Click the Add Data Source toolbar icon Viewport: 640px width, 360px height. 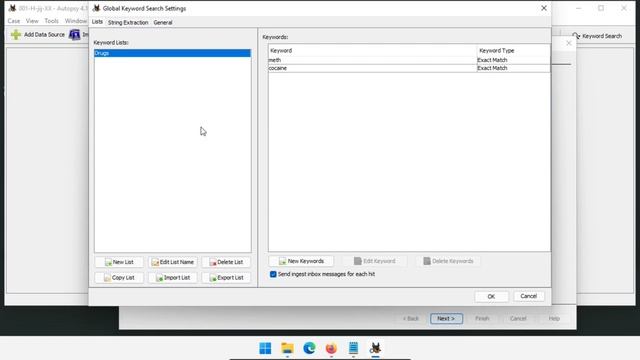tap(16, 35)
